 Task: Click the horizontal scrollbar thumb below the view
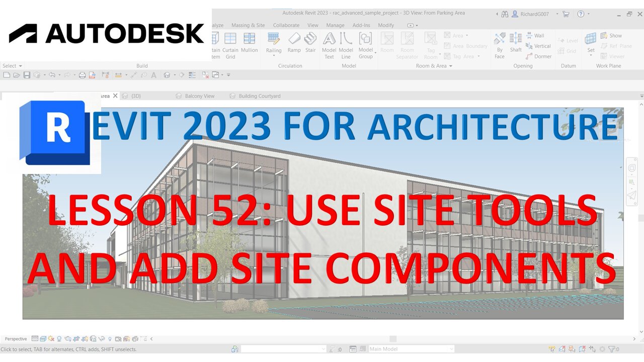click(x=393, y=339)
